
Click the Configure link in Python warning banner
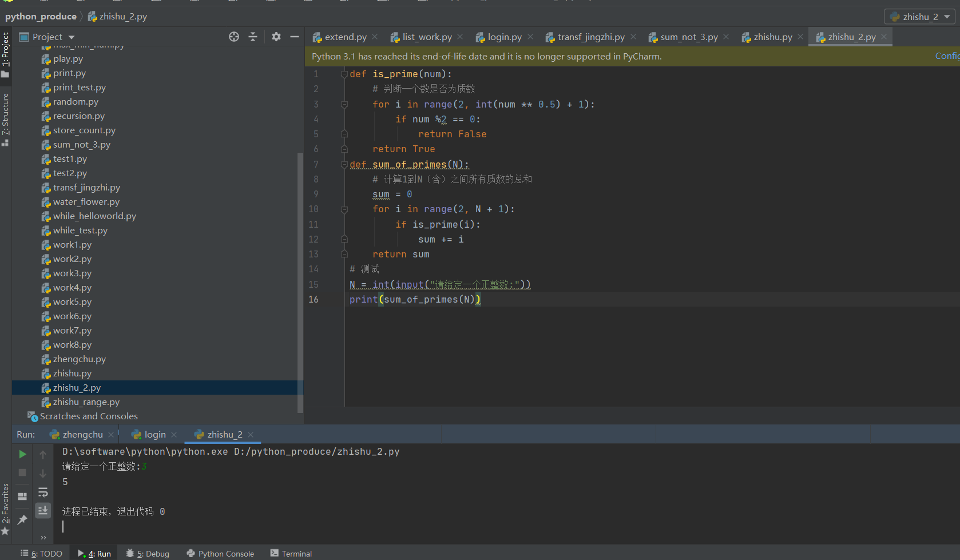click(947, 56)
